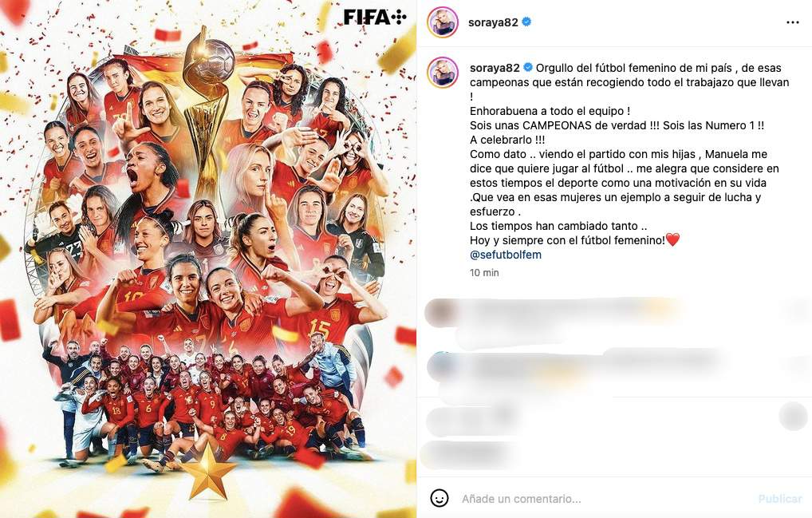This screenshot has width=812, height=518.
Task: Click the blurred circular like icon area
Action: [x=793, y=417]
